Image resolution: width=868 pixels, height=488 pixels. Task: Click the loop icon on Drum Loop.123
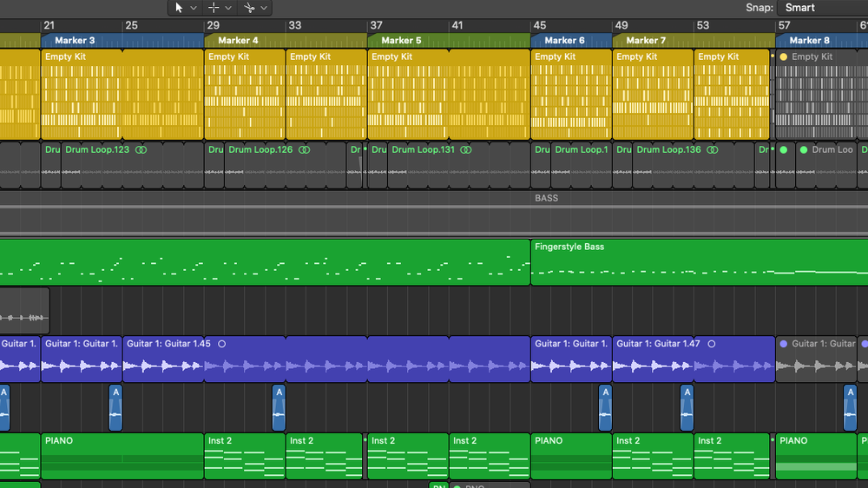(141, 149)
